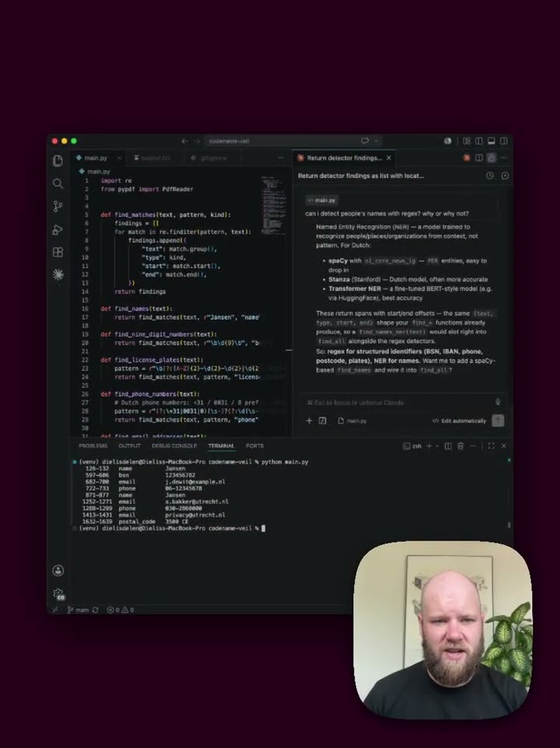Click the code minimap in main.py editor
Image resolution: width=560 pixels, height=748 pixels.
point(274,205)
